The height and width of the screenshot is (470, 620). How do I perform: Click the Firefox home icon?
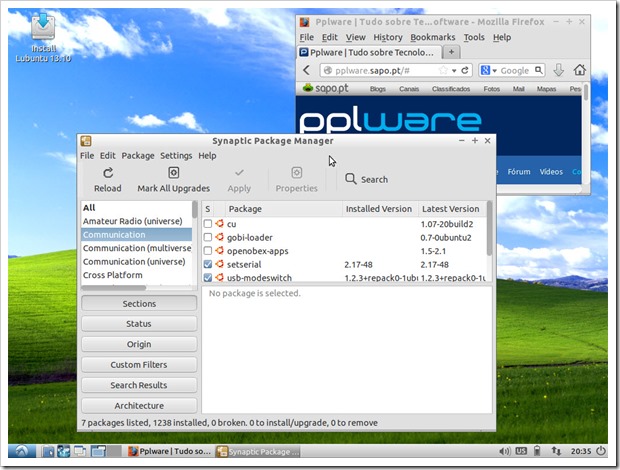580,70
